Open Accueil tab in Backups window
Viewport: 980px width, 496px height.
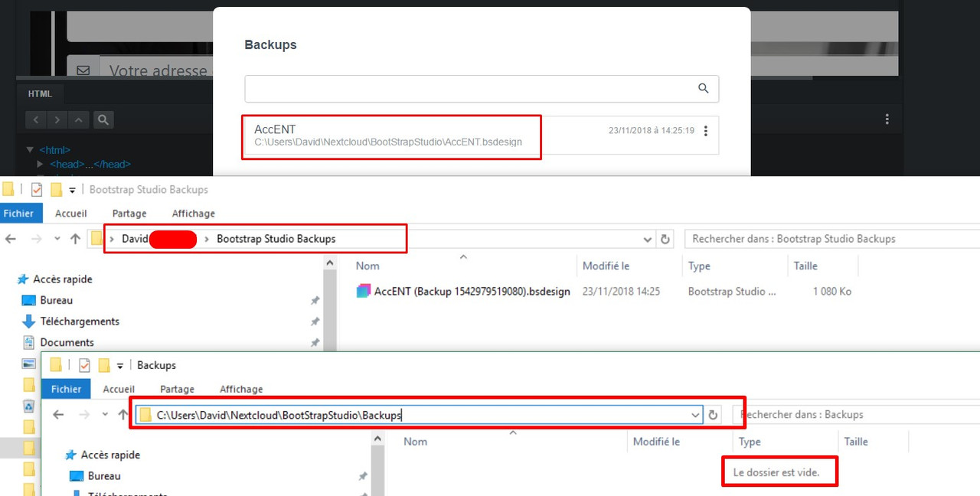pyautogui.click(x=119, y=389)
